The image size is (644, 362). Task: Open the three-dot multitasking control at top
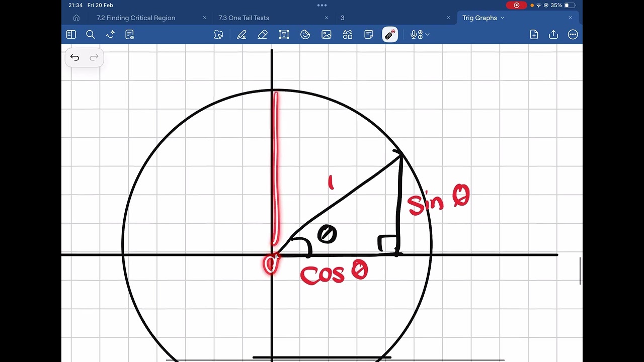coord(322,5)
